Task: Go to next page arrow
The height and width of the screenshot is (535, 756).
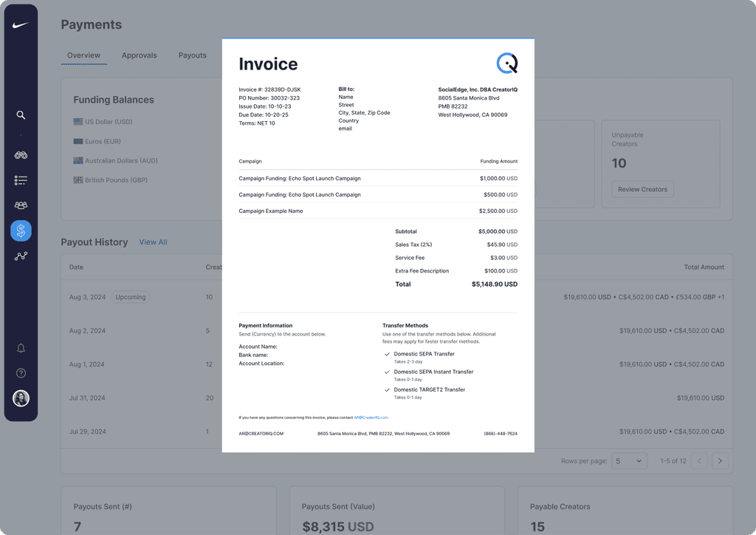Action: coord(720,460)
